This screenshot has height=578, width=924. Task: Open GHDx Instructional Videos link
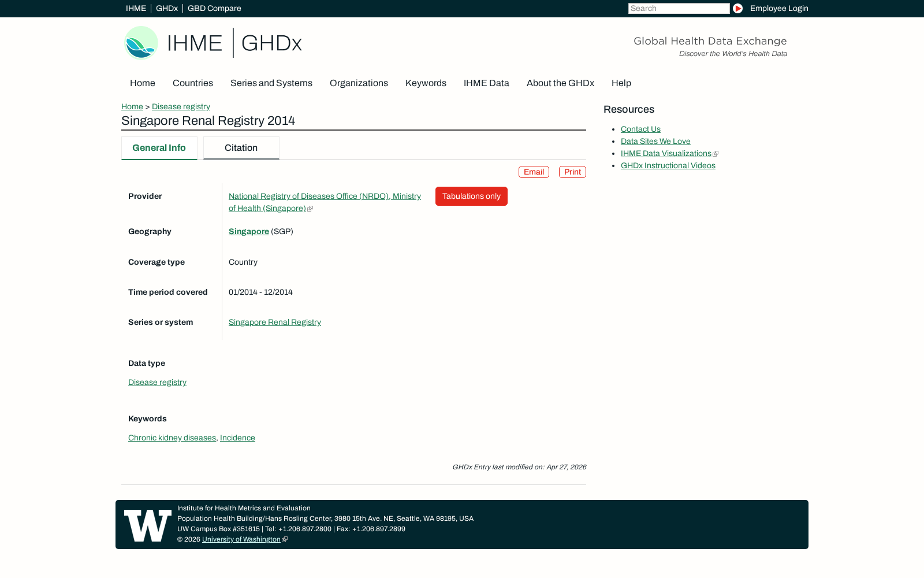(668, 166)
